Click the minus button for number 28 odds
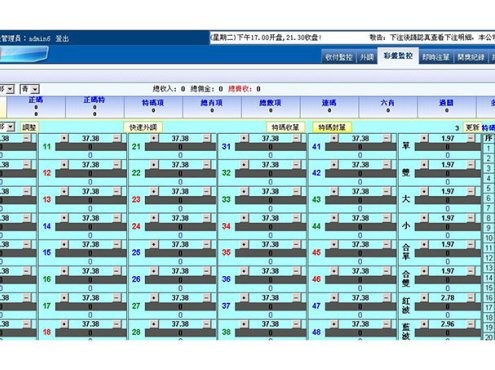495x370 pixels. point(207,324)
